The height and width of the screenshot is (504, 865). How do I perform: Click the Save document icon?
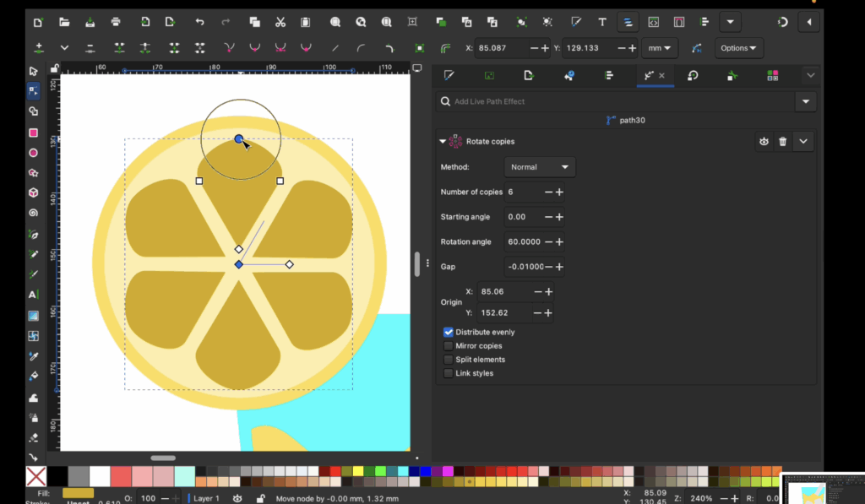coord(90,22)
